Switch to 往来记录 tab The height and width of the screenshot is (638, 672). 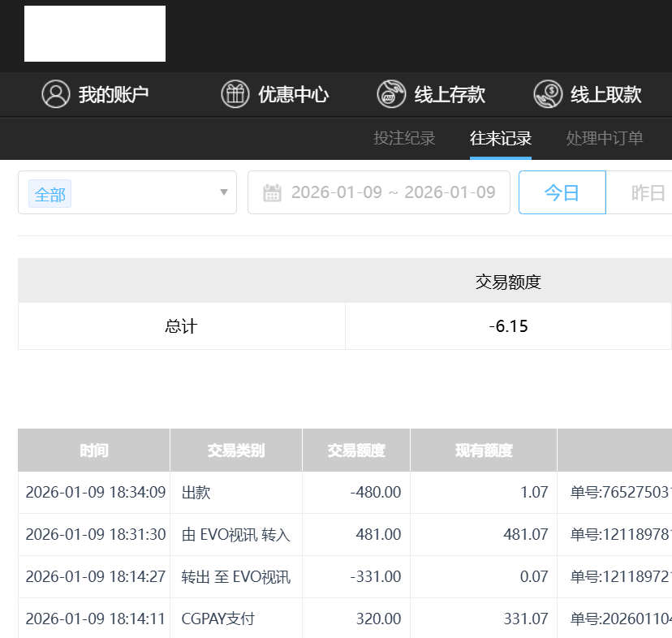tap(500, 138)
